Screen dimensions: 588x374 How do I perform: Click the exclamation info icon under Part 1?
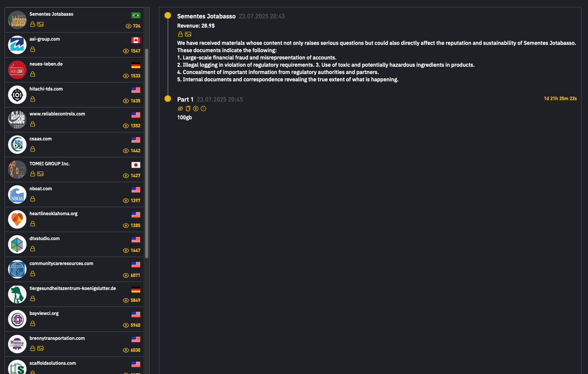click(x=203, y=109)
